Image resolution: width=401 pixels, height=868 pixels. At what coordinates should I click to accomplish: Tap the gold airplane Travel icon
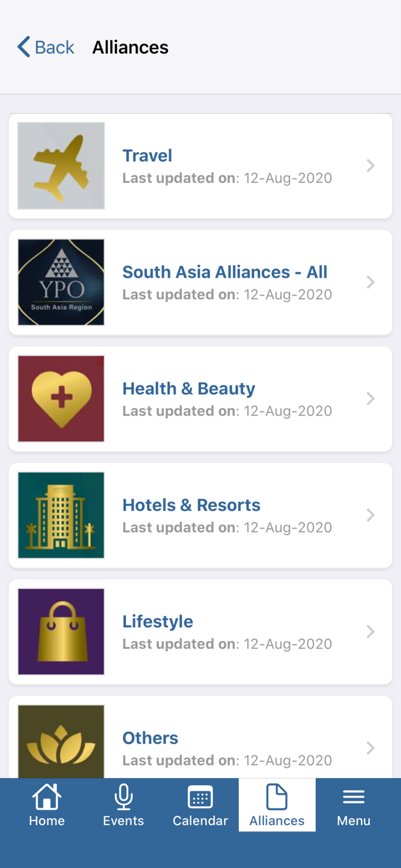pyautogui.click(x=61, y=165)
